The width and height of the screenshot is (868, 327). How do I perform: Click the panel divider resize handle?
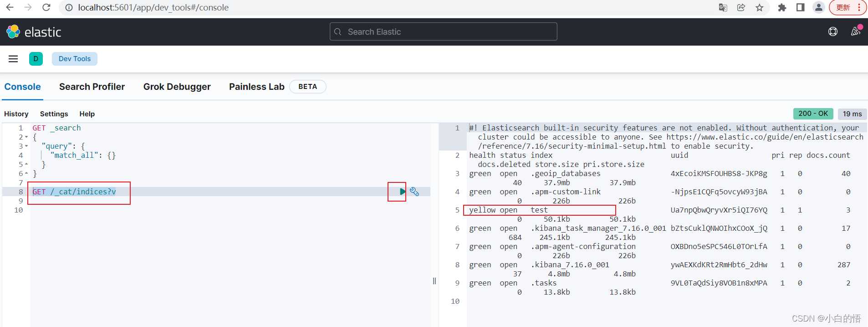point(434,281)
